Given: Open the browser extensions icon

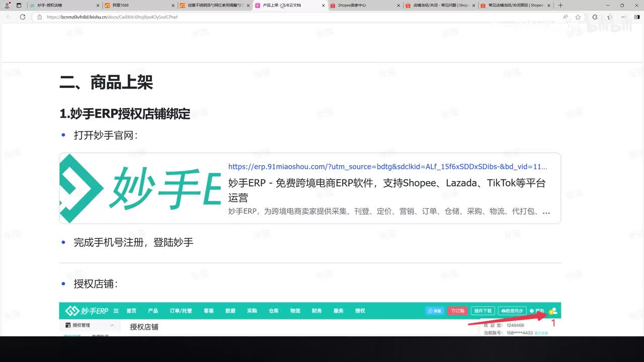Looking at the screenshot, I should (595, 17).
